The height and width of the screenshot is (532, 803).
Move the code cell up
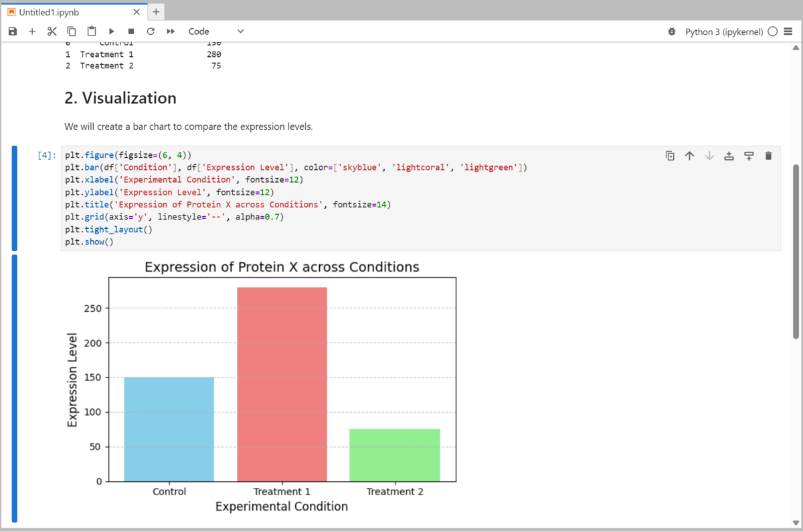[689, 155]
